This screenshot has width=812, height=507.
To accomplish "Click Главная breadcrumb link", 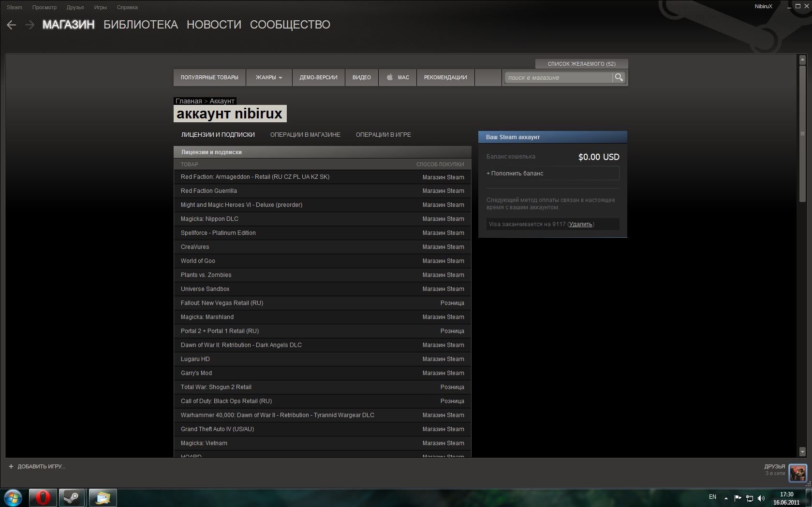I will coord(189,101).
